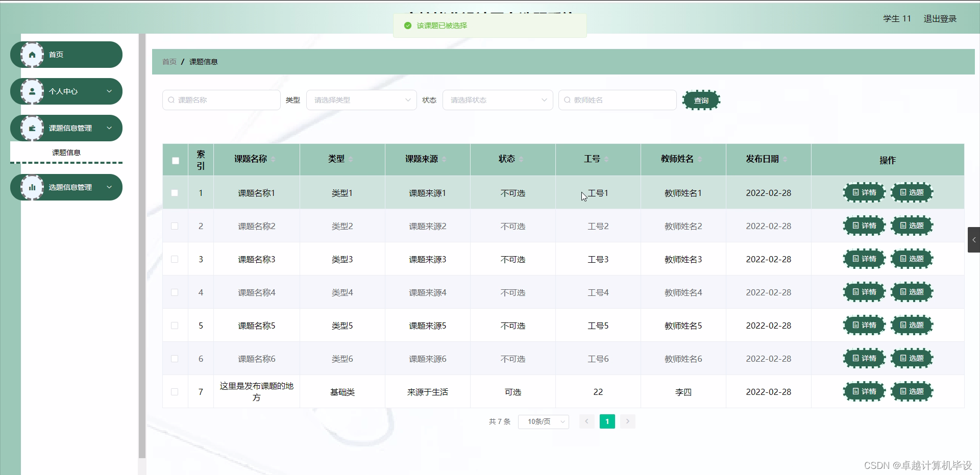Viewport: 980px width, 475px height.
Task: Check the row for 课题名称1
Action: [175, 193]
